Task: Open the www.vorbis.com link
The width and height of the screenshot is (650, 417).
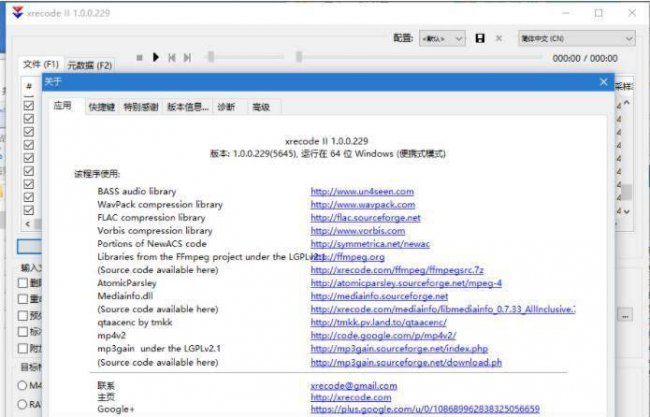Action: point(358,231)
